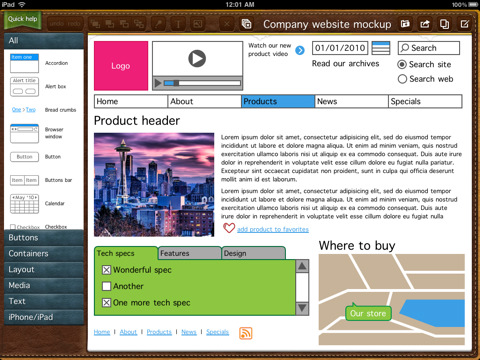
Task: Tap the share/export icon
Action: 425,24
